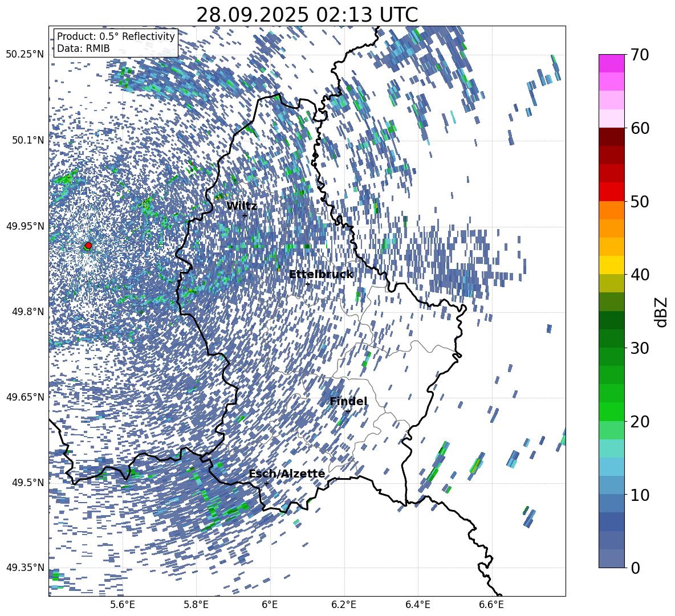The image size is (675, 616).
Task: Click the 50.1°N latitude label
Action: [27, 140]
